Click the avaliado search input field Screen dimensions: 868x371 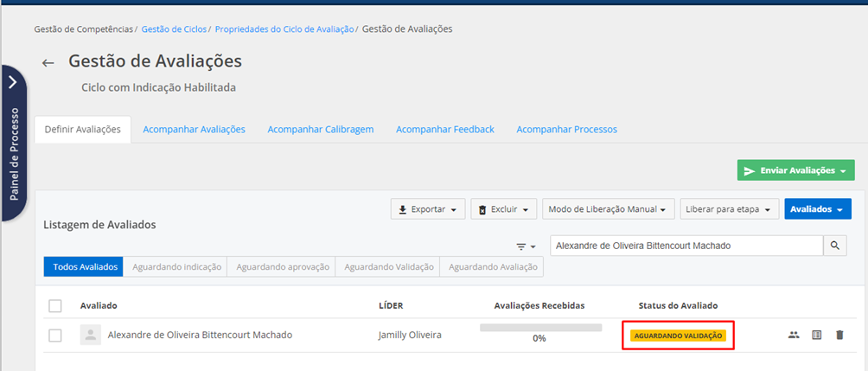pyautogui.click(x=686, y=246)
